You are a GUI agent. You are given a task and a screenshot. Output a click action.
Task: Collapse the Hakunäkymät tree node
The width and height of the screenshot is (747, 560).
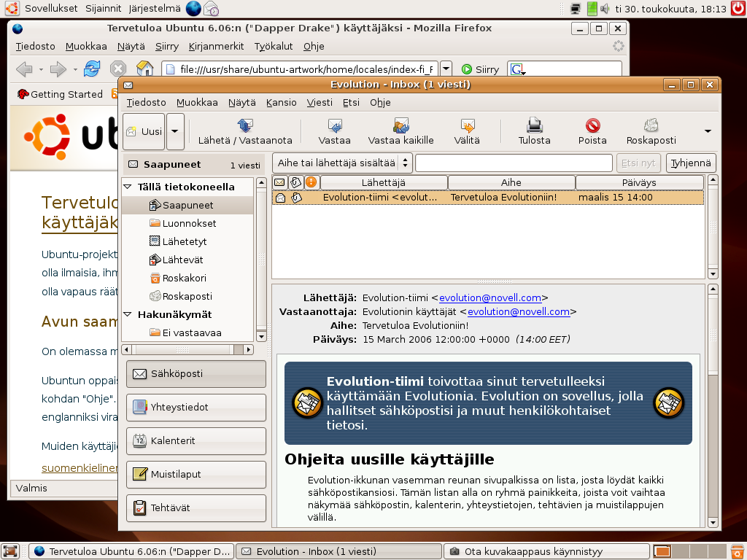(x=127, y=314)
